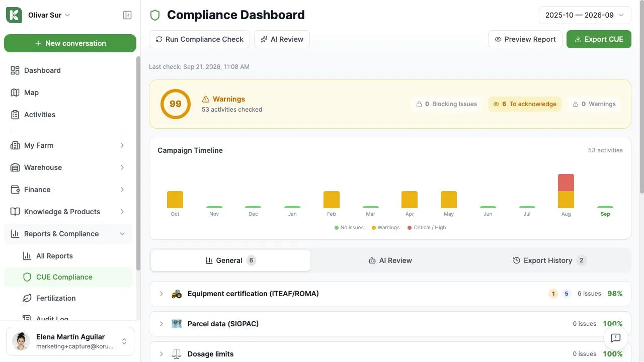Click Export CUE
This screenshot has width=644, height=362.
tap(599, 39)
